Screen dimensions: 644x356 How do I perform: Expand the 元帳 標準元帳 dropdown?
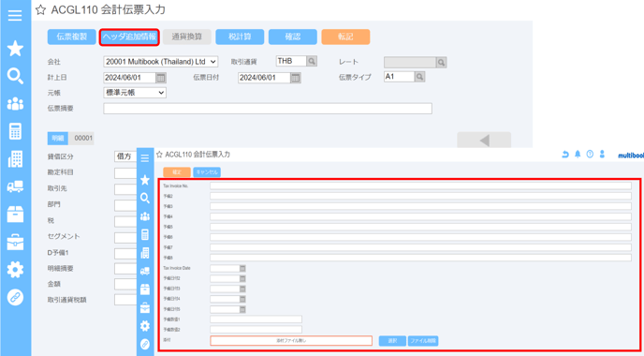click(135, 93)
